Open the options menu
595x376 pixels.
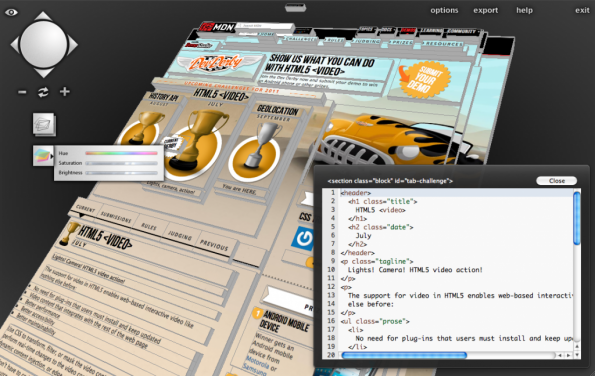coord(444,10)
